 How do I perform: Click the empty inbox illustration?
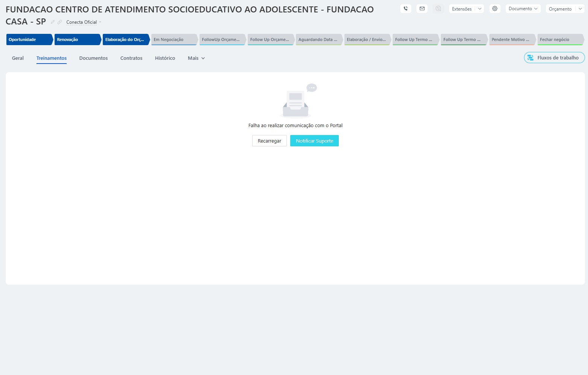pyautogui.click(x=296, y=102)
